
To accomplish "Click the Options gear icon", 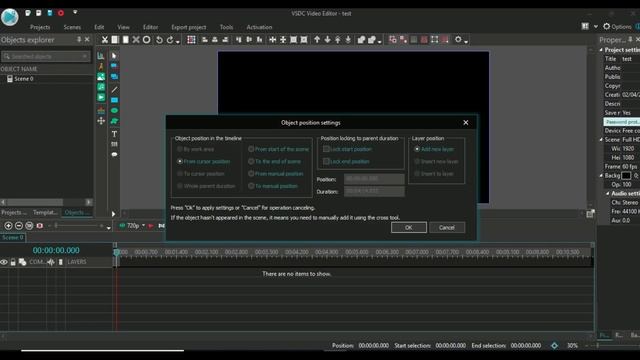I will [x=607, y=27].
